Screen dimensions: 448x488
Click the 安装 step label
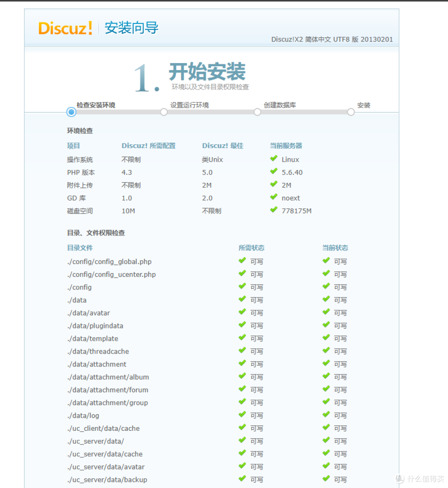point(364,105)
